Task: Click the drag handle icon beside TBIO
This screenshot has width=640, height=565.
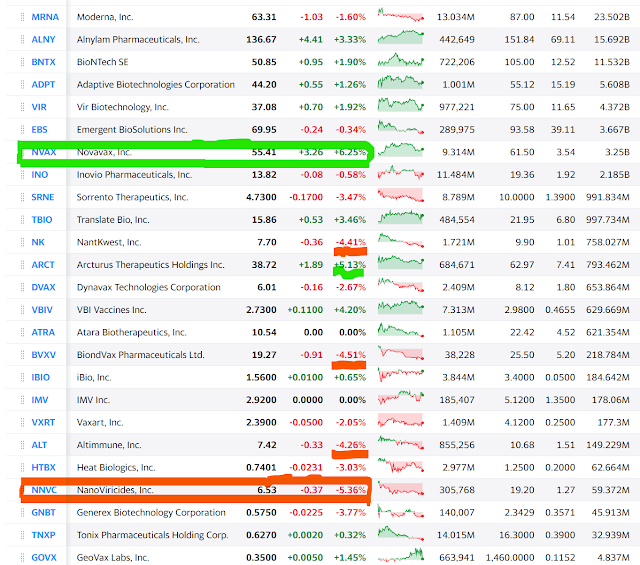Action: 22,220
